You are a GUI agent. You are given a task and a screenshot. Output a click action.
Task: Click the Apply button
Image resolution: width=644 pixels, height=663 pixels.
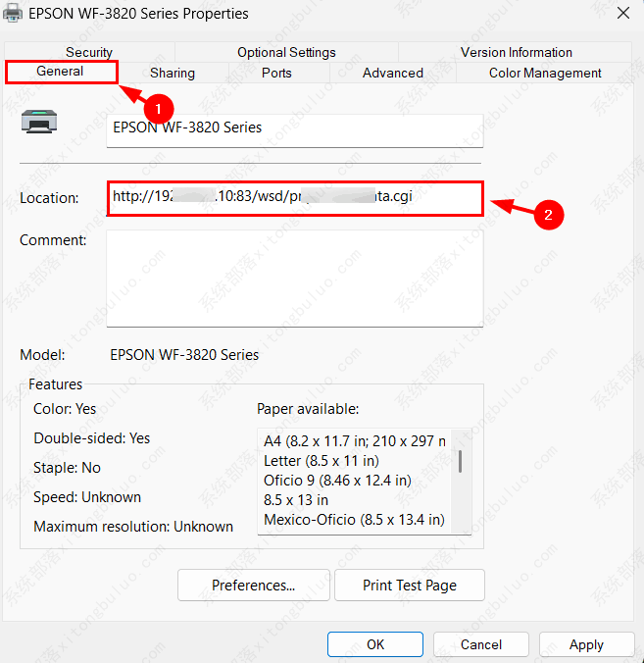coord(586,644)
